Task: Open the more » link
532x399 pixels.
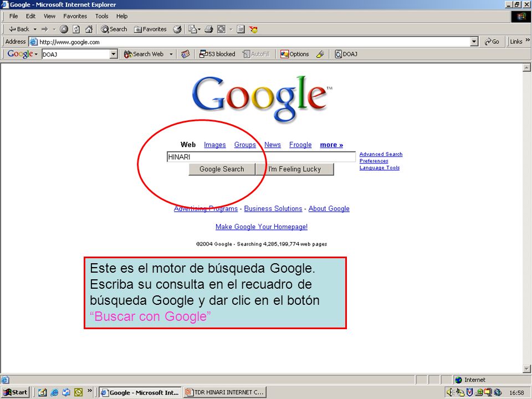Action: click(331, 145)
